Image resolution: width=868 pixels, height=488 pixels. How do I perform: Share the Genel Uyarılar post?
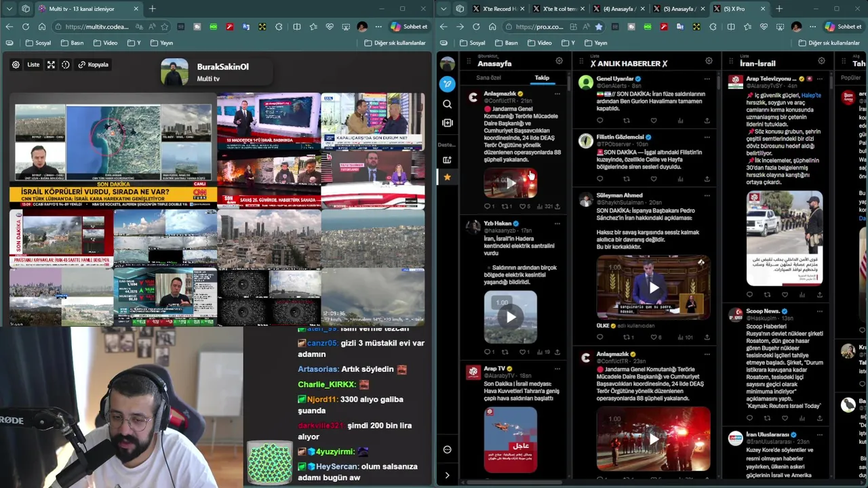[707, 121]
